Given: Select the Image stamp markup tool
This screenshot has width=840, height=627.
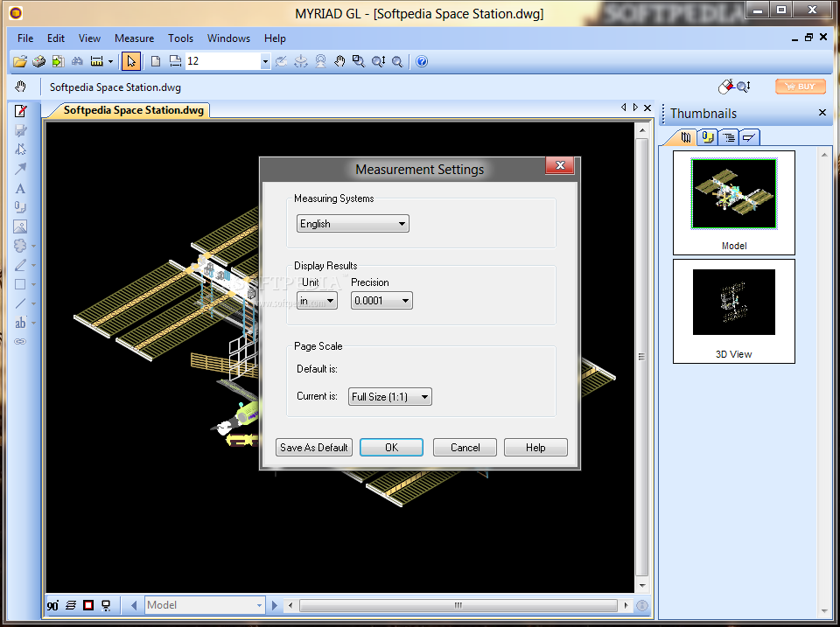Looking at the screenshot, I should click(20, 226).
